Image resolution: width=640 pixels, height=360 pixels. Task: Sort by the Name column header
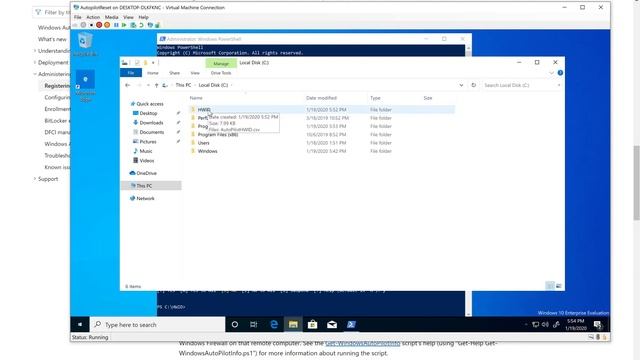coord(196,98)
